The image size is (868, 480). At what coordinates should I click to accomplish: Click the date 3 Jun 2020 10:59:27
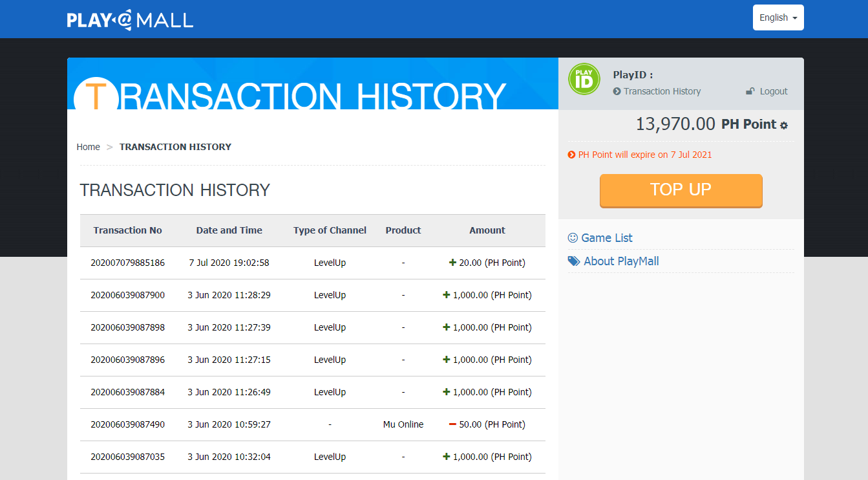[x=229, y=424]
